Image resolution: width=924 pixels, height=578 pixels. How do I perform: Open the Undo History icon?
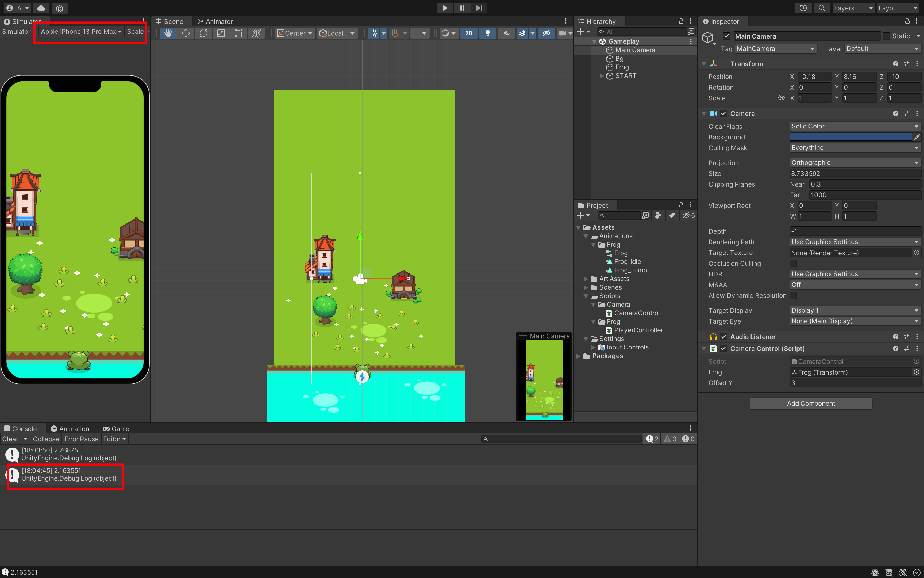pyautogui.click(x=803, y=8)
